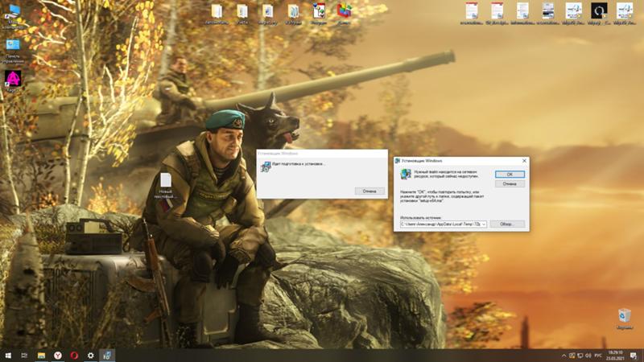Image resolution: width=644 pixels, height=362 pixels.
Task: Open the Action Center notifications icon
Action: (x=634, y=356)
